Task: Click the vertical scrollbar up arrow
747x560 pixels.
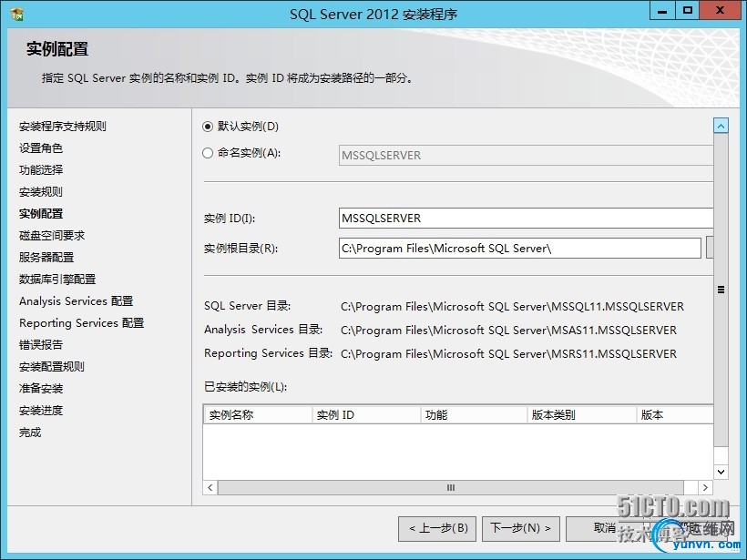Action: tap(721, 127)
